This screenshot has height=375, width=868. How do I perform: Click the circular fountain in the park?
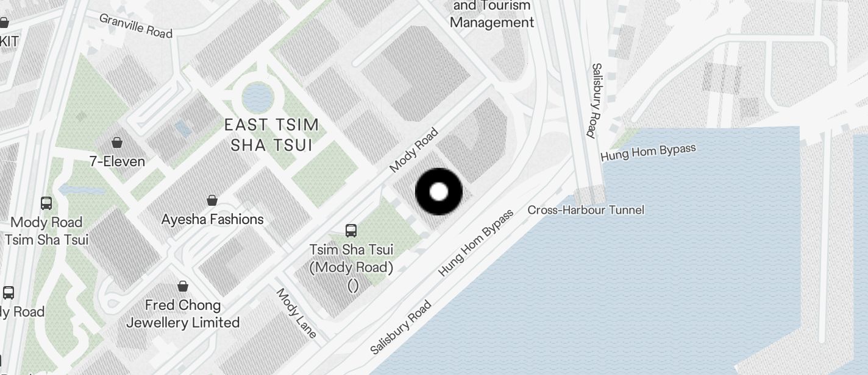(258, 98)
